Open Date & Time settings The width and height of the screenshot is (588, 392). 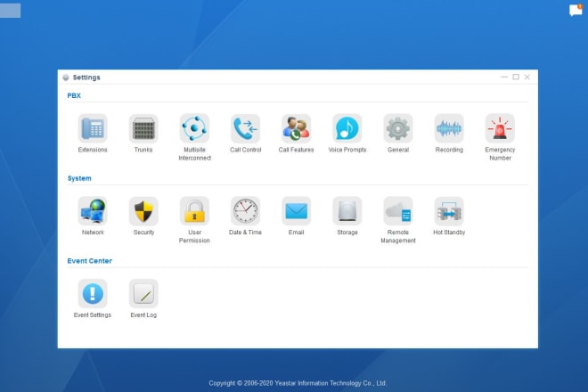click(245, 211)
